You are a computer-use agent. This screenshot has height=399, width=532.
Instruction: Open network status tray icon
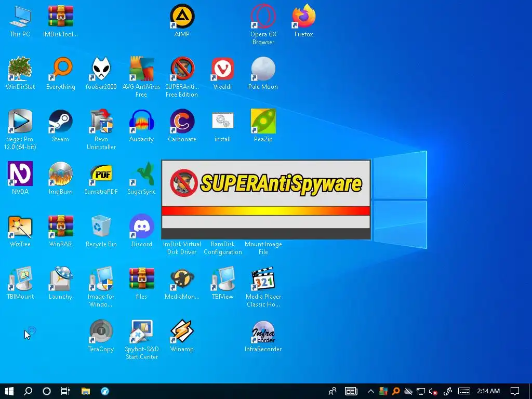[x=421, y=392]
